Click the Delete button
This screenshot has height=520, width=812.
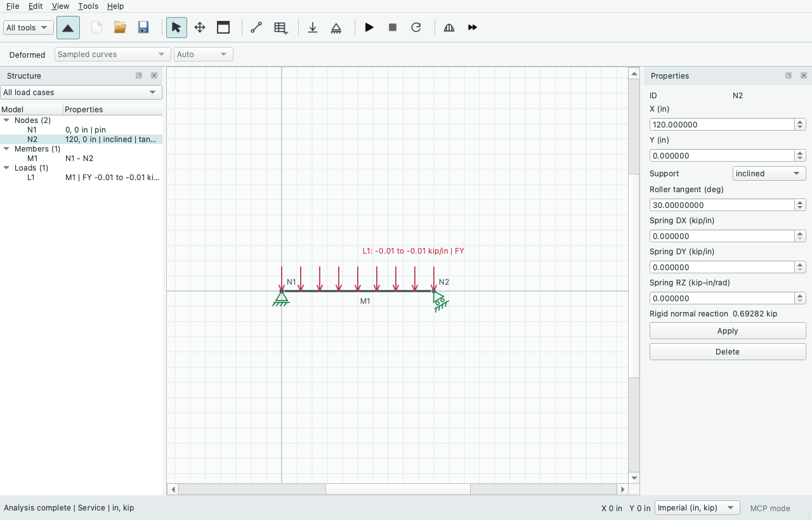[x=728, y=352]
